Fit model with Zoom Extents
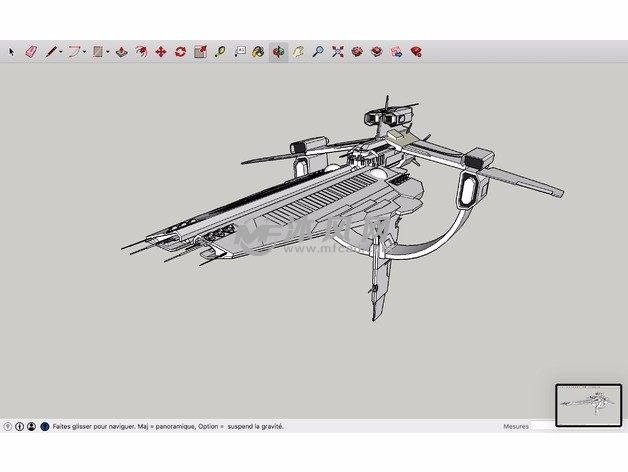Image resolution: width=628 pixels, height=472 pixels. 337,51
